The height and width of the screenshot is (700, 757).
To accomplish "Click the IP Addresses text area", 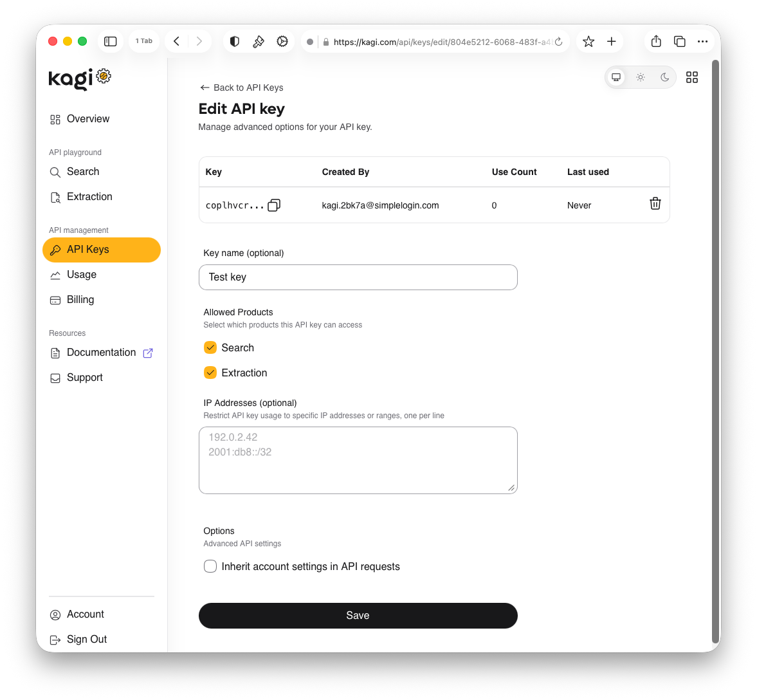I will click(358, 461).
